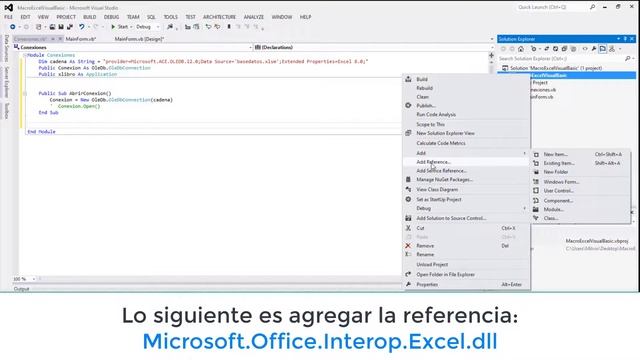Choose New Solution Explorer View
640x360 pixels.
pos(467,133)
